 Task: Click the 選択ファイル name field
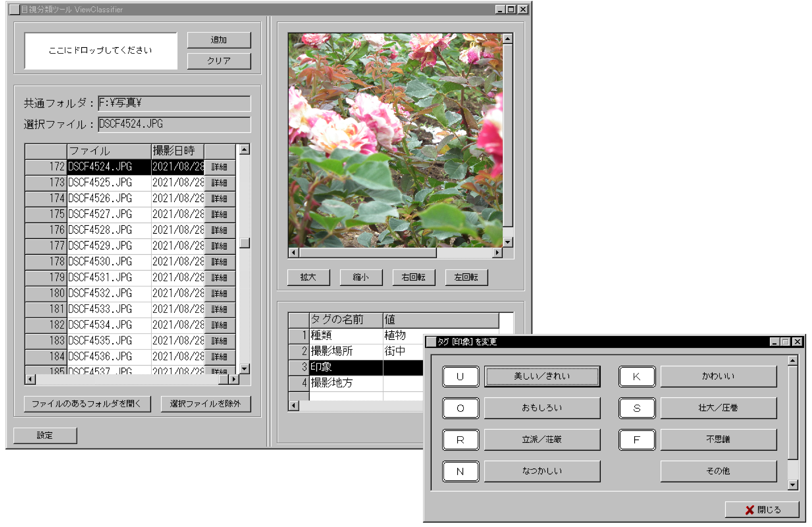(174, 124)
